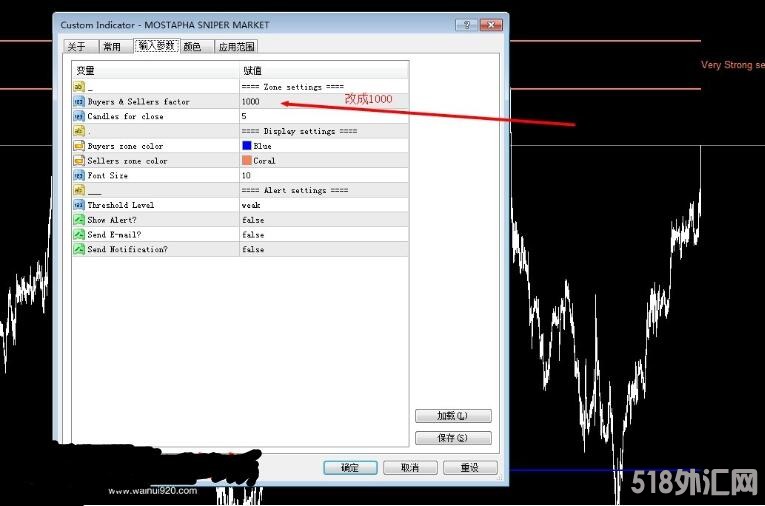The image size is (765, 506).
Task: Click the 取消 button
Action: 410,467
